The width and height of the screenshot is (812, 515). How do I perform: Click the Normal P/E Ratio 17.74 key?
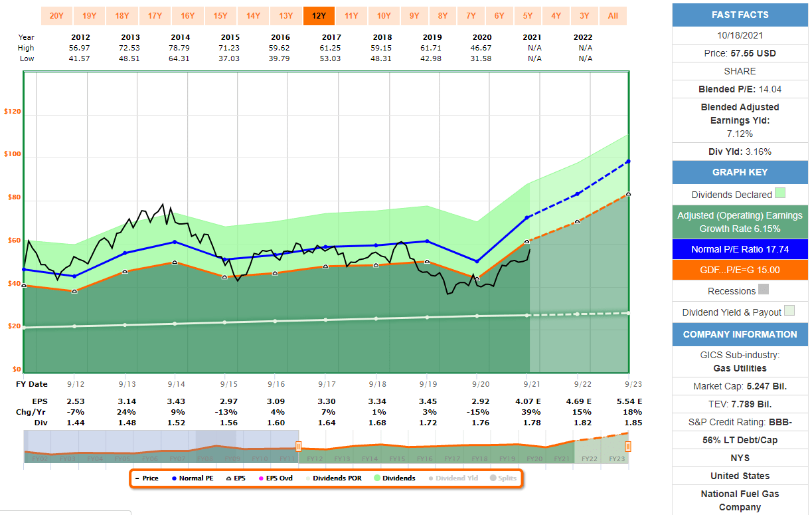click(x=740, y=249)
